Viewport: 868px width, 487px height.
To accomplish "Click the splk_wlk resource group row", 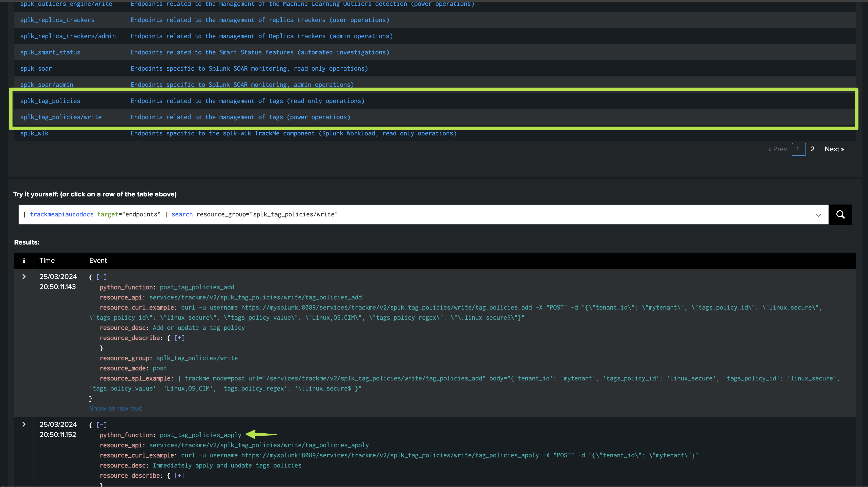I will click(34, 133).
